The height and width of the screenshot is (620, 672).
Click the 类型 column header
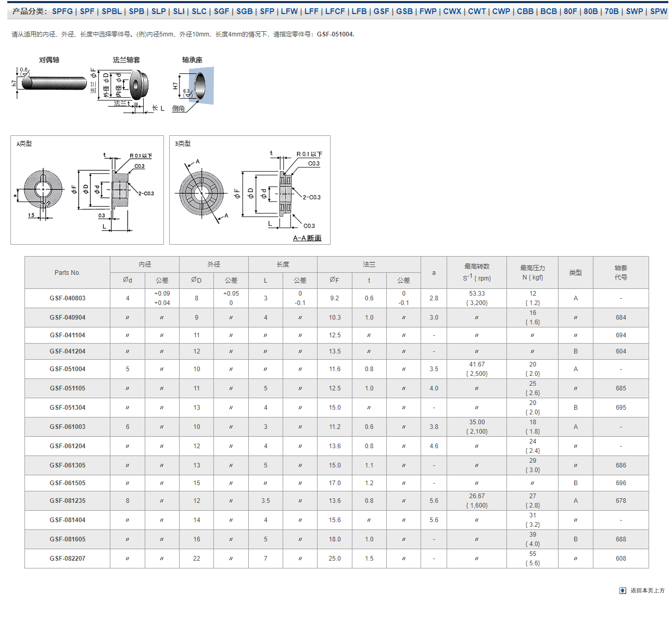[x=576, y=273]
